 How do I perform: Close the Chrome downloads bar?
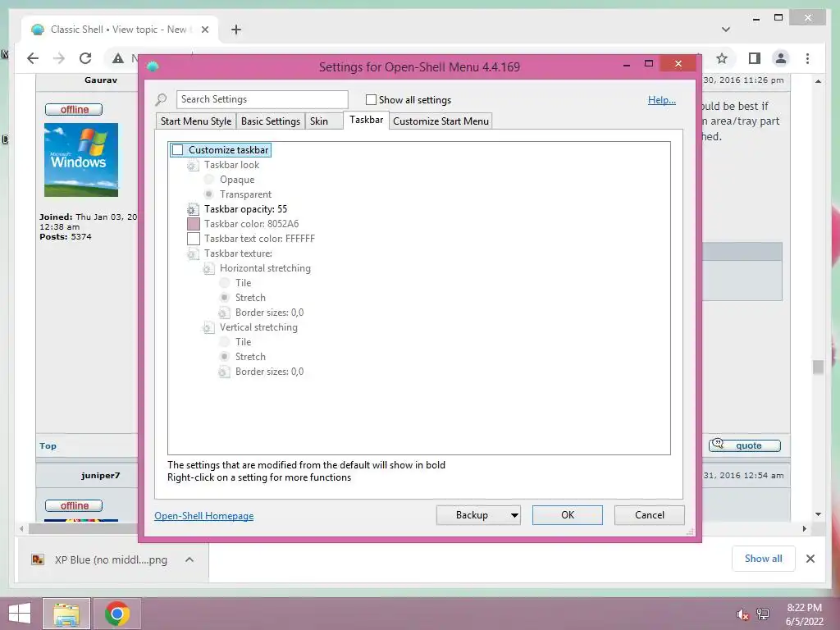tap(810, 559)
